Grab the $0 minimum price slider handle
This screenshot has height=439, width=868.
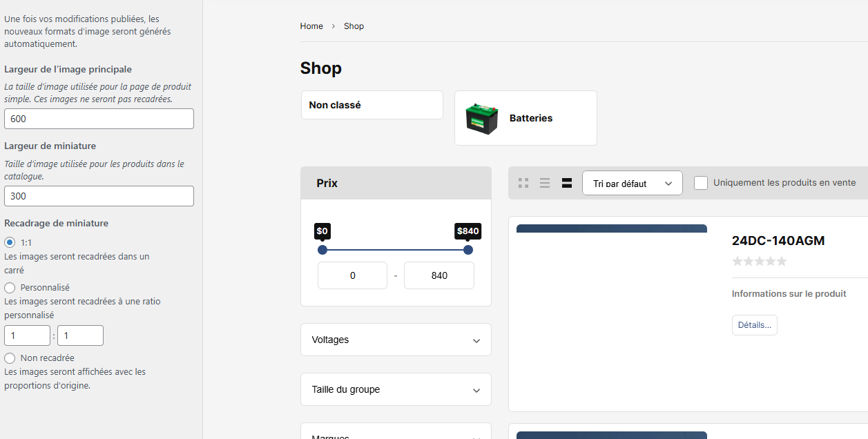[322, 250]
